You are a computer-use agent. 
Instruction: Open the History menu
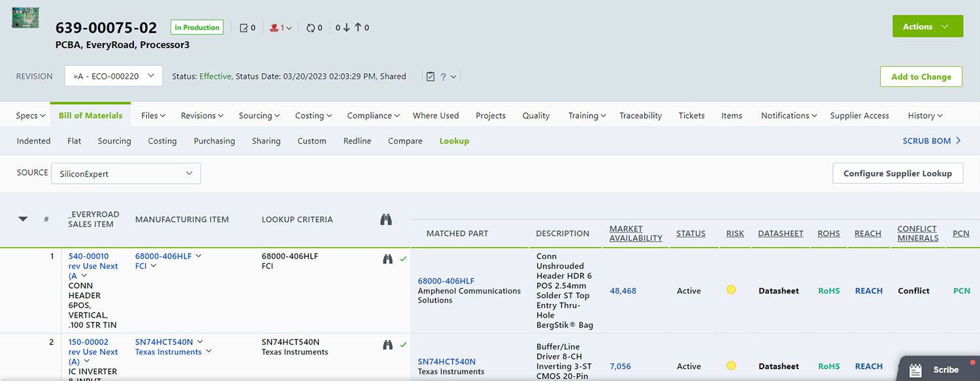[x=925, y=116]
